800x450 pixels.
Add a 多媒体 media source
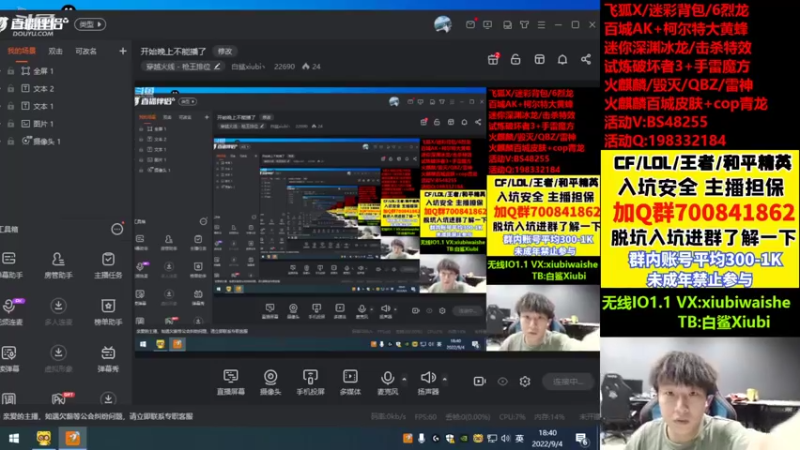[x=350, y=382]
